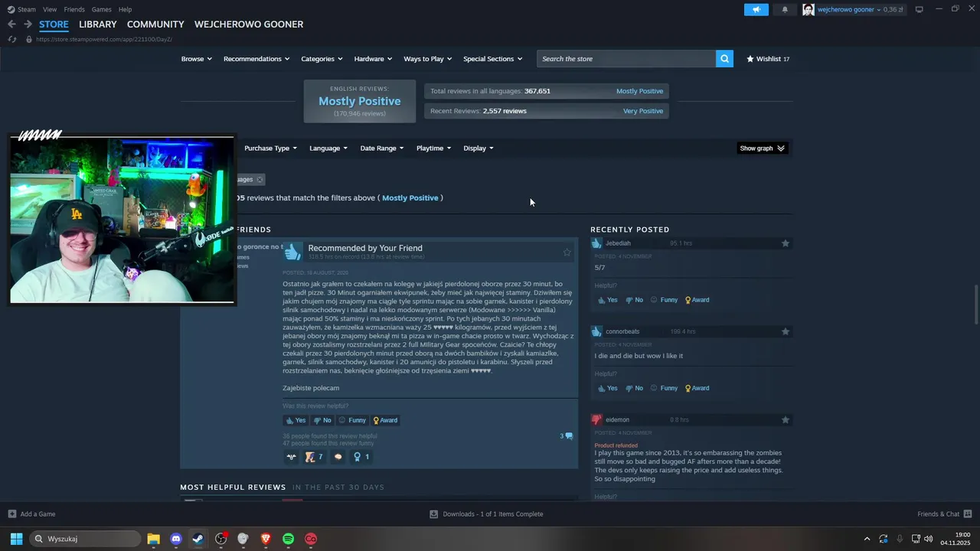The width and height of the screenshot is (980, 551).
Task: Open Discord from the taskbar
Action: [176, 539]
